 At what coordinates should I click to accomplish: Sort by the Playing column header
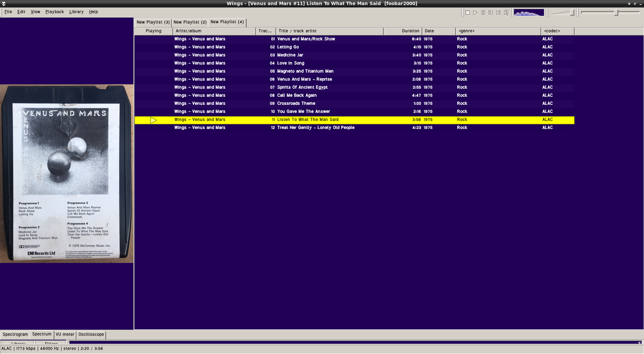click(x=153, y=31)
